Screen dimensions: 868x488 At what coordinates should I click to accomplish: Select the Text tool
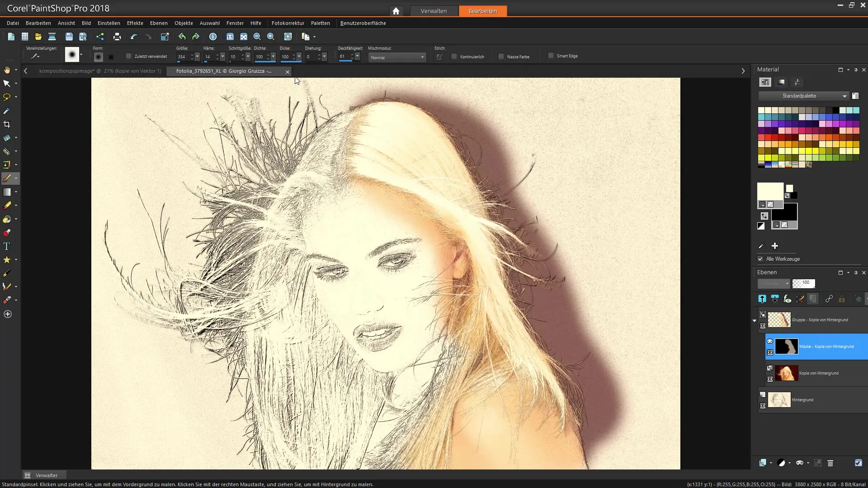(7, 246)
